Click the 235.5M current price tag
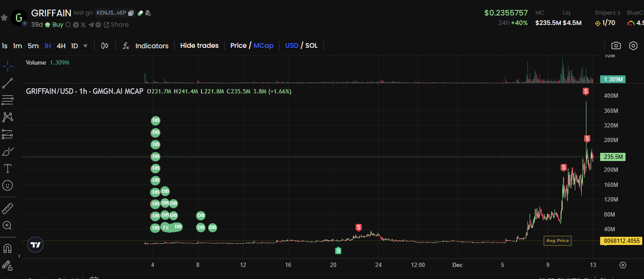This screenshot has height=279, width=644. point(613,157)
